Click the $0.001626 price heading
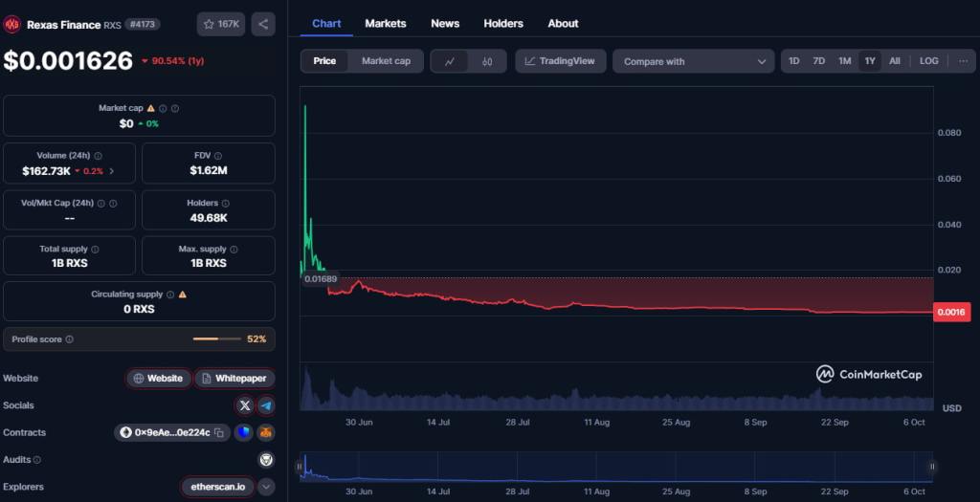Viewport: 980px width, 502px height. pos(68,60)
